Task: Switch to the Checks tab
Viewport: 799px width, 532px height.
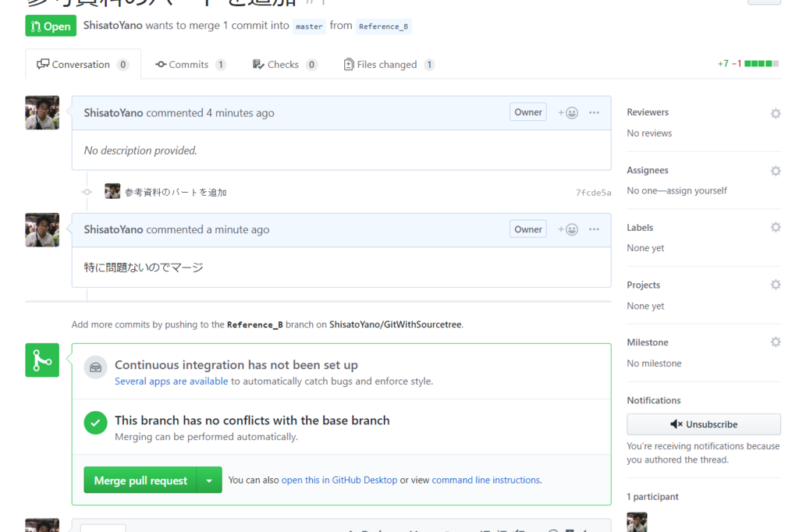Action: click(x=285, y=64)
